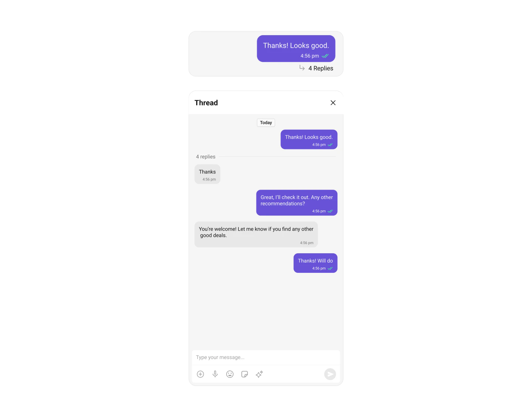Click the parent message in Thread panel
The width and height of the screenshot is (532, 417).
coord(309,139)
